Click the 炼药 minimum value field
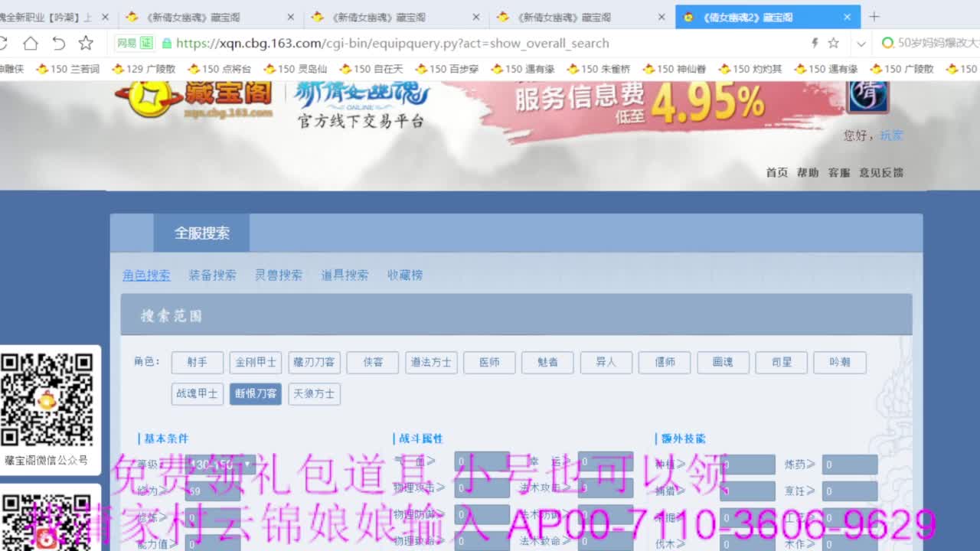This screenshot has height=551, width=980. click(850, 465)
